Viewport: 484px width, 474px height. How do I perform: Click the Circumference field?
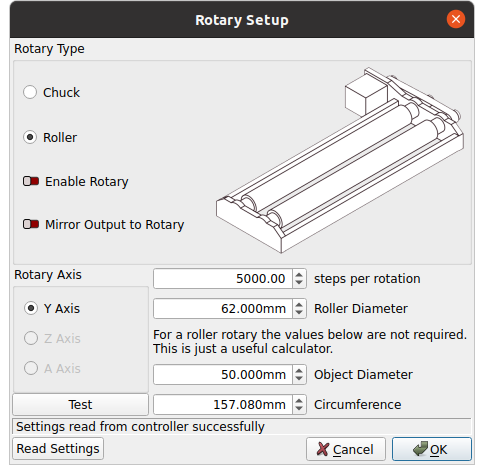click(x=223, y=405)
